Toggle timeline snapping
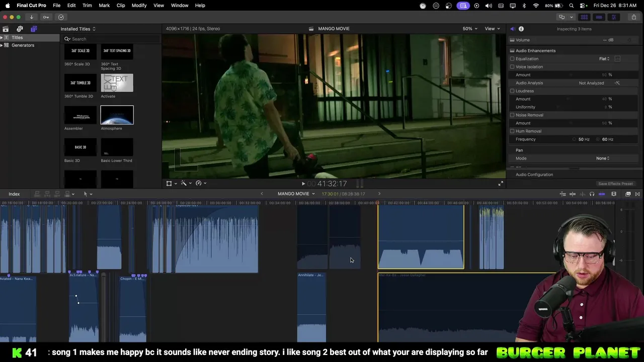This screenshot has height=362, width=644. click(602, 194)
